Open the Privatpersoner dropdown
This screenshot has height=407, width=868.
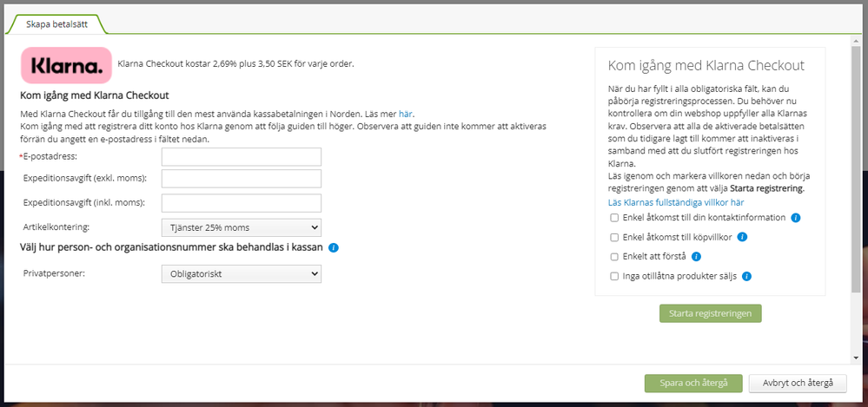click(242, 273)
